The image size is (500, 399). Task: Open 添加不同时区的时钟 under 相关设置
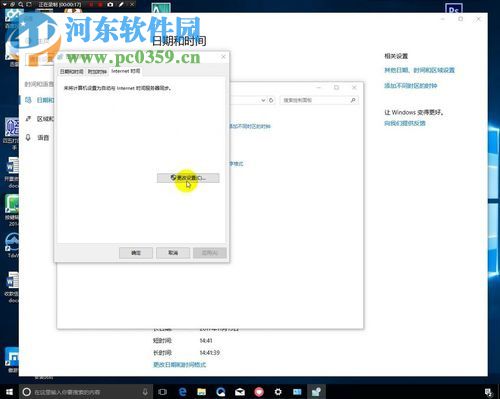(x=410, y=86)
